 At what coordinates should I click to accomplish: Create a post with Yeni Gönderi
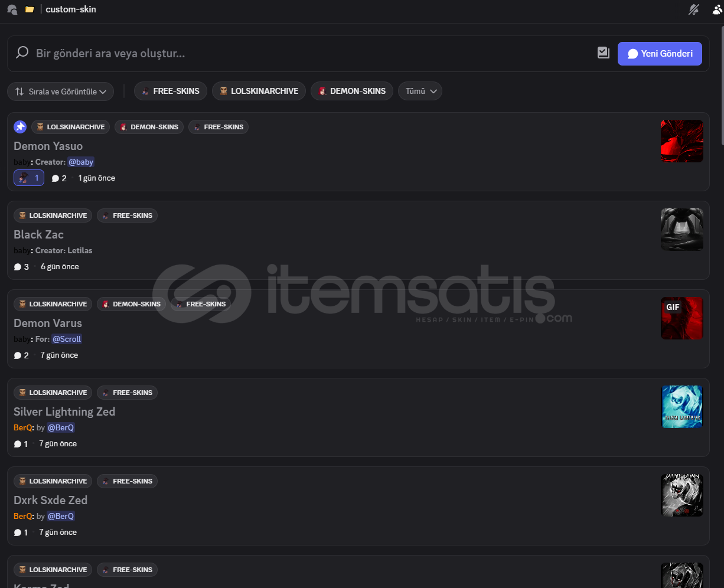(x=660, y=54)
